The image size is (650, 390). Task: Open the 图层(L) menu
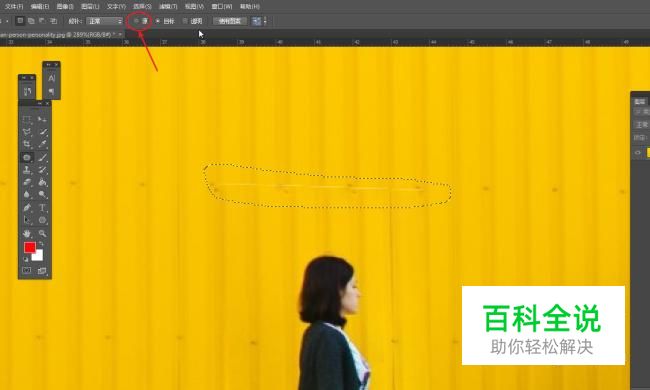click(x=90, y=6)
